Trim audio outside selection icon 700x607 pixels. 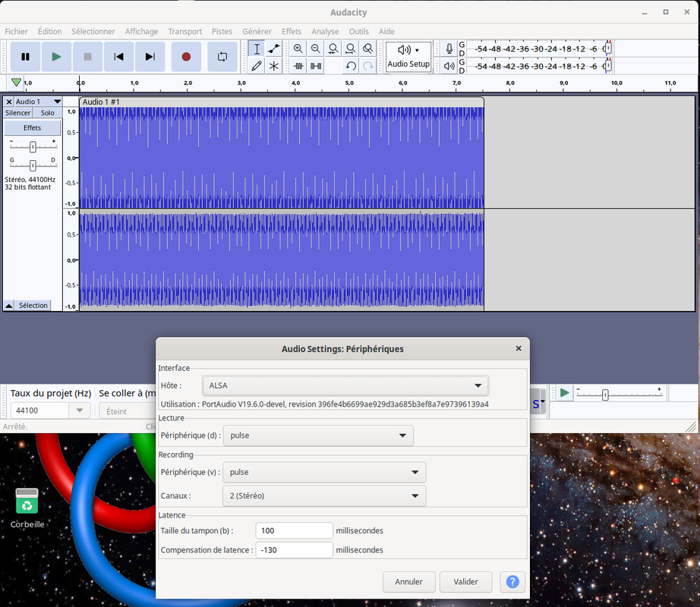[298, 66]
